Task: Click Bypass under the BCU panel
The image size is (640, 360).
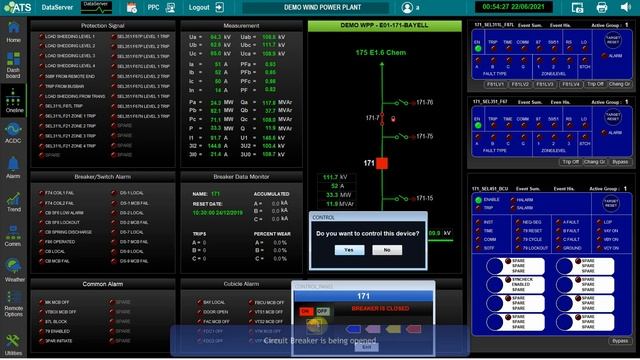Action: tap(620, 341)
